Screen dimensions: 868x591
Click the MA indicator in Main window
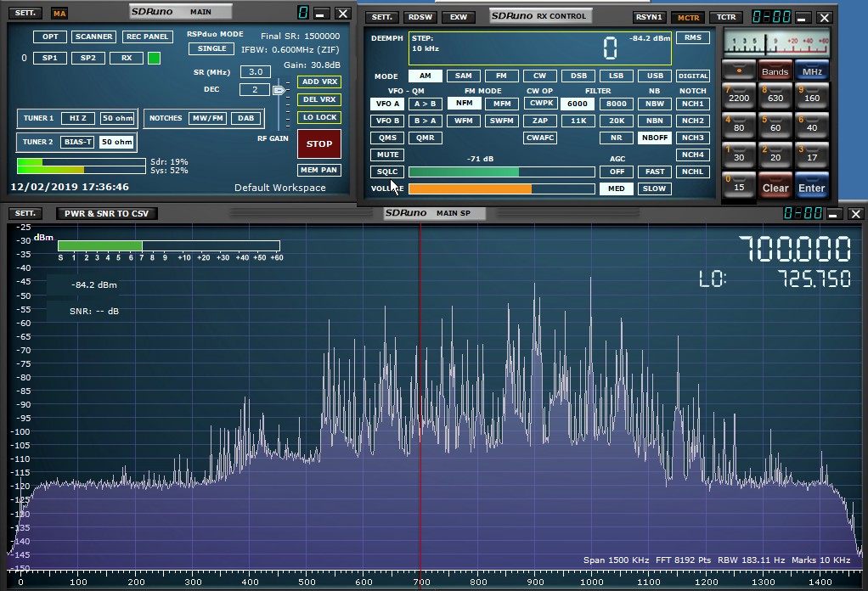(x=59, y=14)
